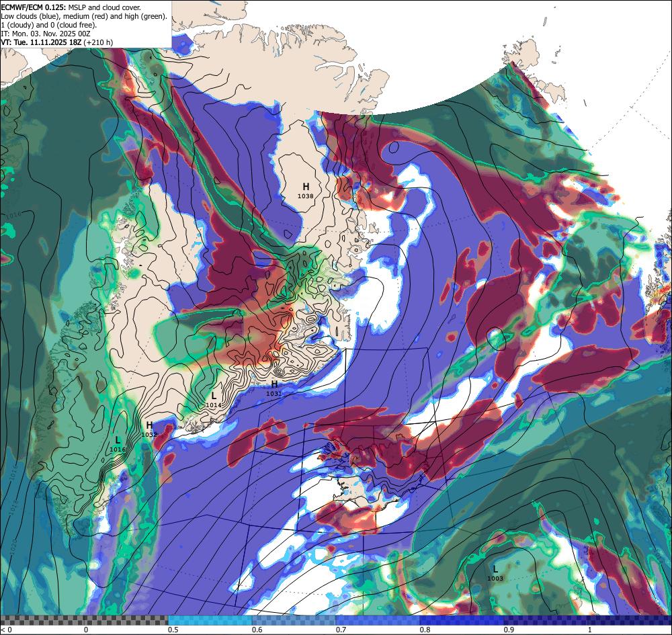Screen dimensions: 672x635
Task: Click the gray checkered colorbar segment for values below 0.5
Action: (x=84, y=620)
